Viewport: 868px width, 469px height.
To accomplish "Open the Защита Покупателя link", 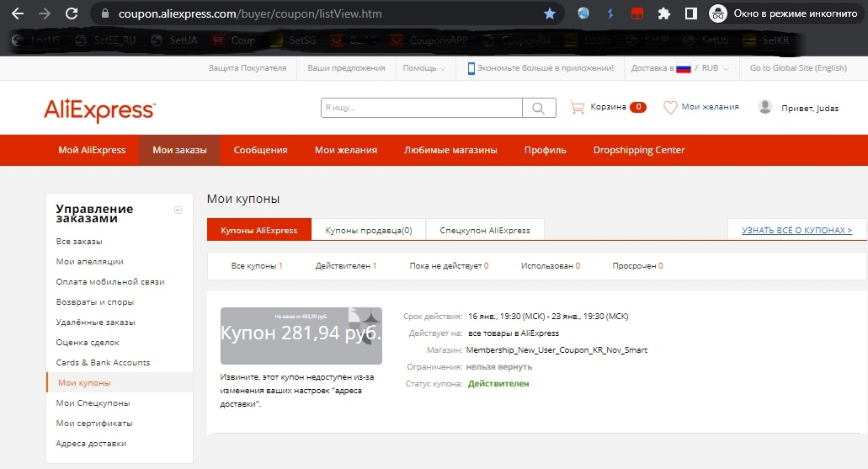I will pos(248,68).
